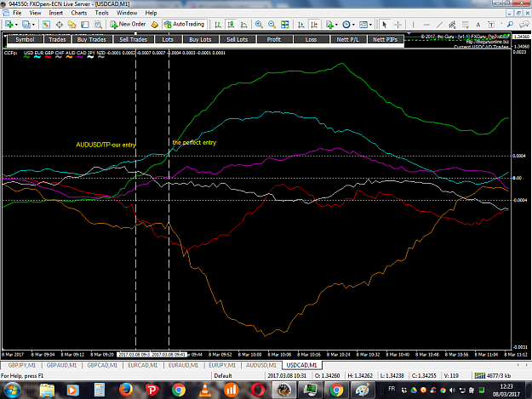The image size is (532, 399).
Task: Switch to bar chart display
Action: tap(218, 25)
